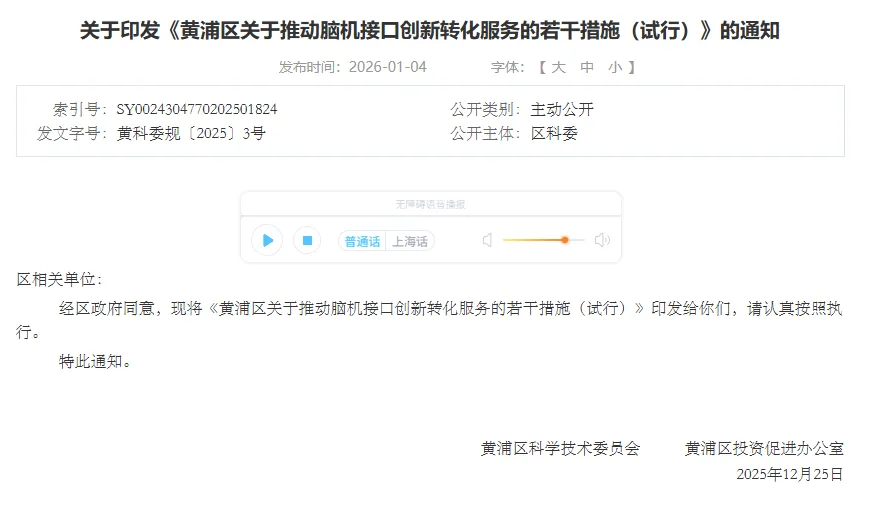Screen dimensions: 869x509
Task: Click the 无障碍语音播报 label
Action: coord(430,205)
